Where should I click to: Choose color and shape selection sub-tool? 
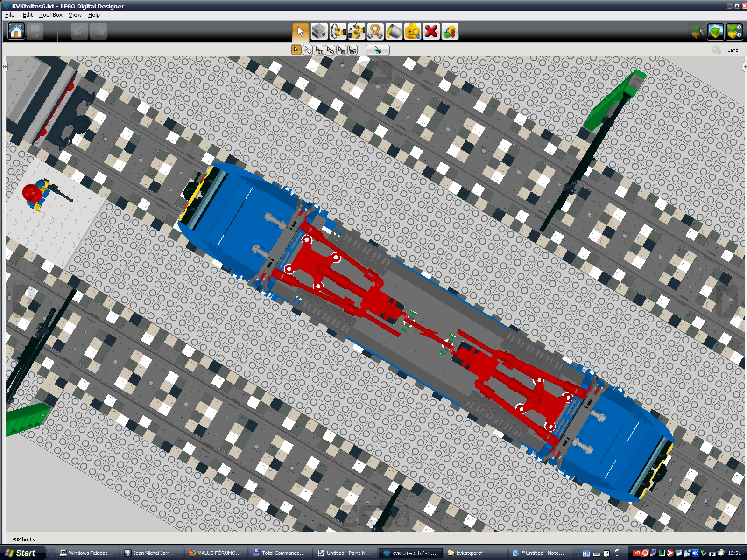[x=352, y=50]
